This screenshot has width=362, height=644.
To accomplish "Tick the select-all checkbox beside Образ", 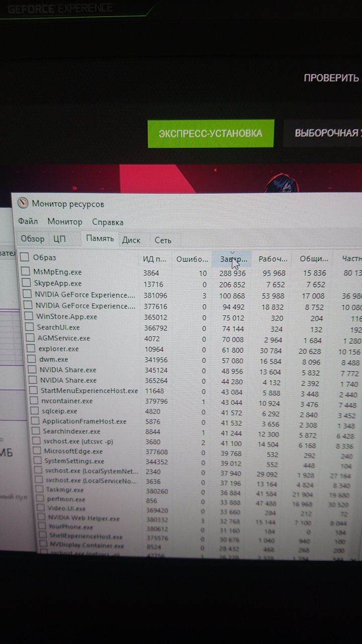I will (25, 257).
